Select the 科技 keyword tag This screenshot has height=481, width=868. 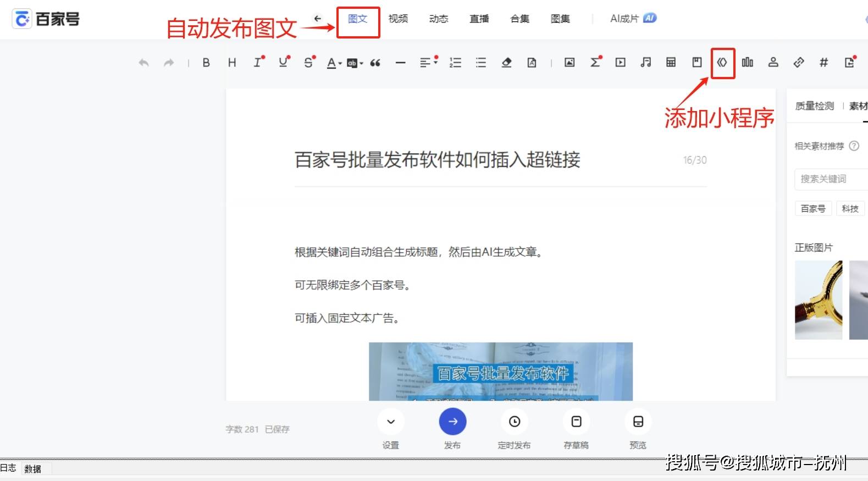[x=850, y=208]
